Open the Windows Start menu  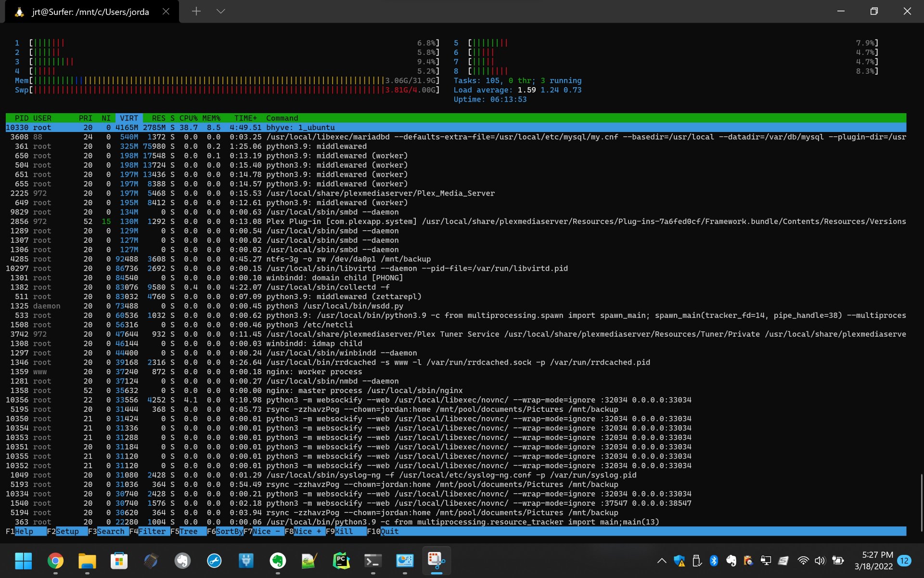(23, 561)
